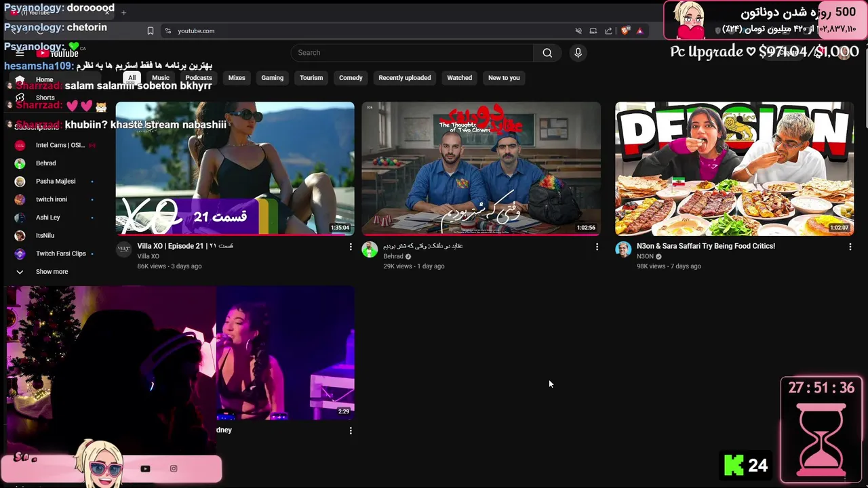The width and height of the screenshot is (868, 488).
Task: Select the Gaming filter chip
Action: 273,78
